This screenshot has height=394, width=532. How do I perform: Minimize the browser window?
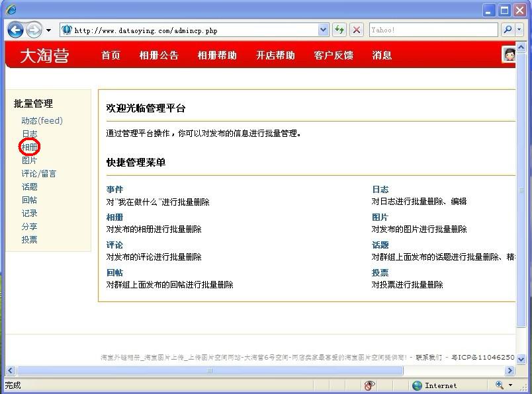click(x=488, y=11)
